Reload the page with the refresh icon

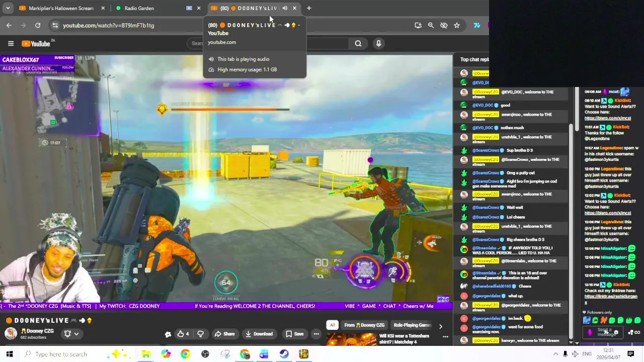(x=38, y=25)
